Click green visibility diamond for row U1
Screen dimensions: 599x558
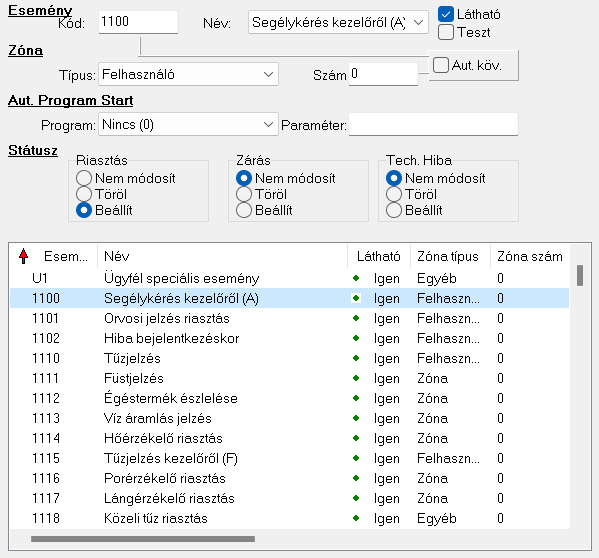356,278
